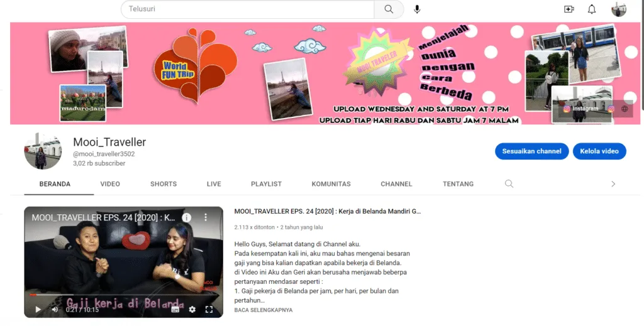Switch to the PLAYLIST tab
Viewport: 644px width, 326px height.
click(x=266, y=184)
